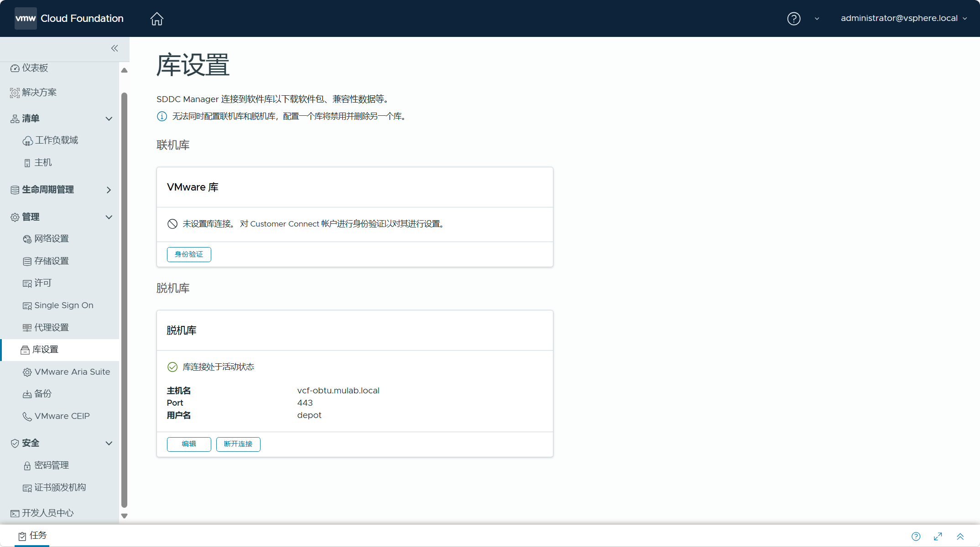
Task: Expand the 生命周期管理 section chevron
Action: click(109, 190)
